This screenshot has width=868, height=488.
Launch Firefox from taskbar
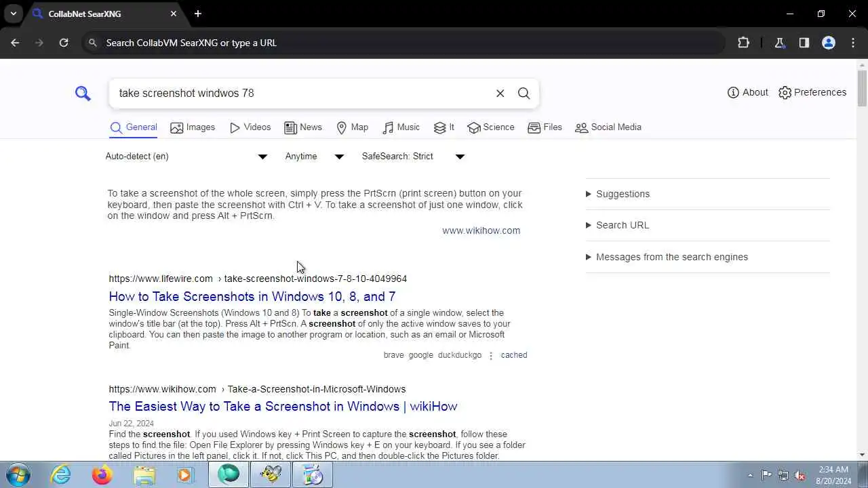(102, 474)
